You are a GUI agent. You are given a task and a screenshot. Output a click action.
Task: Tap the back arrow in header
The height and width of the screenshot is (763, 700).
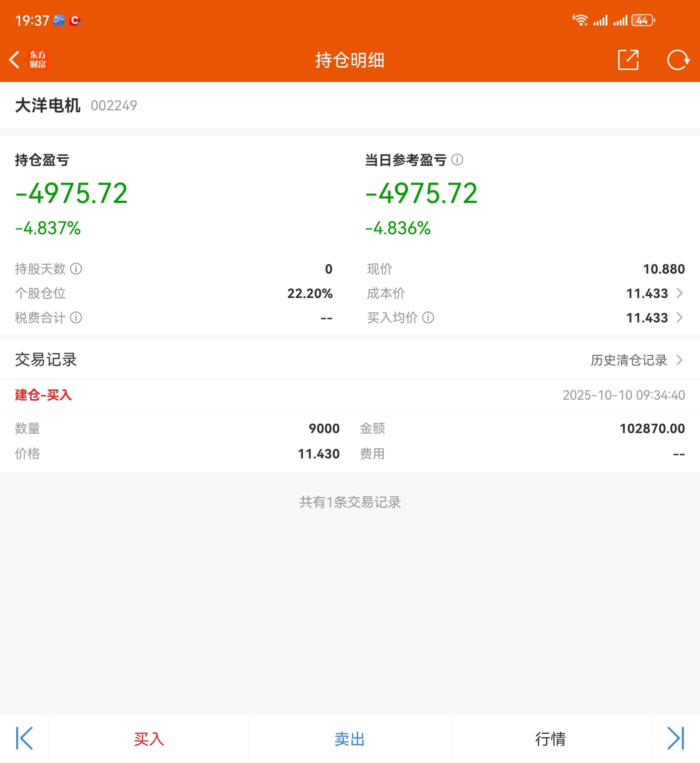click(14, 60)
